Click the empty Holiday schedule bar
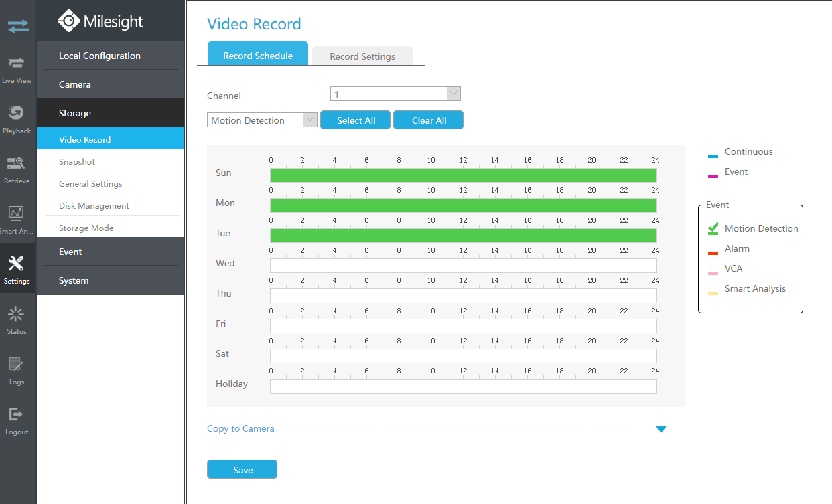The width and height of the screenshot is (832, 504). point(464,386)
